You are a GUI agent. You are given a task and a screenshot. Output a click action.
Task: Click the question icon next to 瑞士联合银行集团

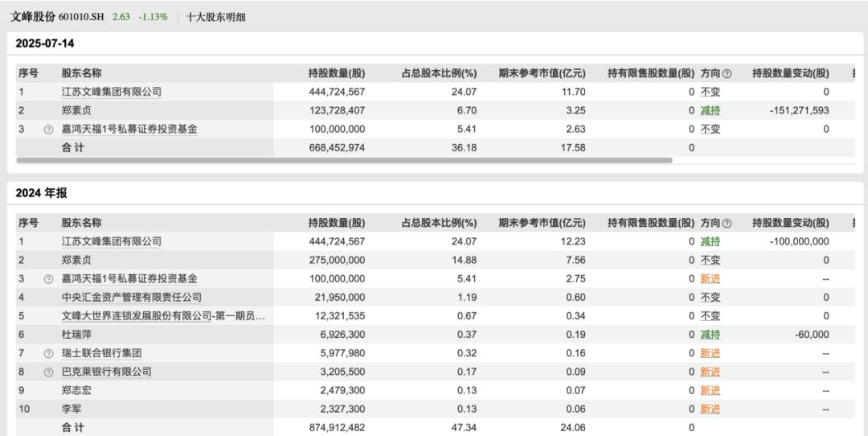pos(48,354)
